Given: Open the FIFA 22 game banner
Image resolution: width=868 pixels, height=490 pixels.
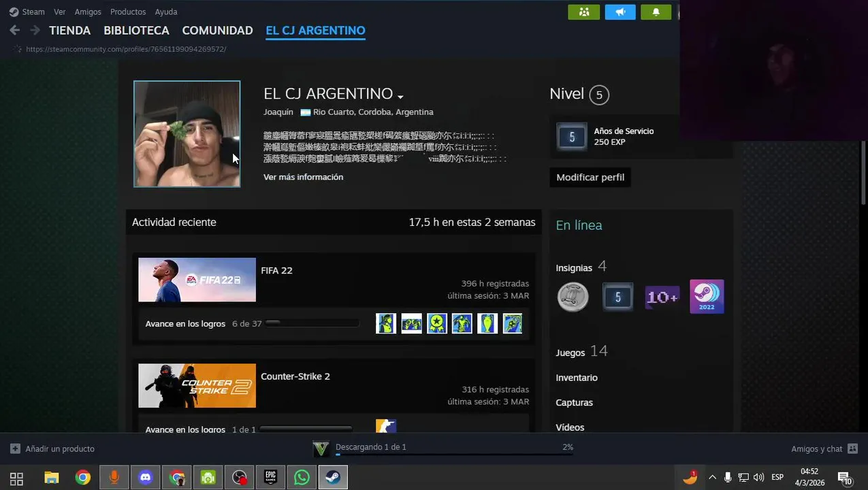Looking at the screenshot, I should [x=197, y=280].
